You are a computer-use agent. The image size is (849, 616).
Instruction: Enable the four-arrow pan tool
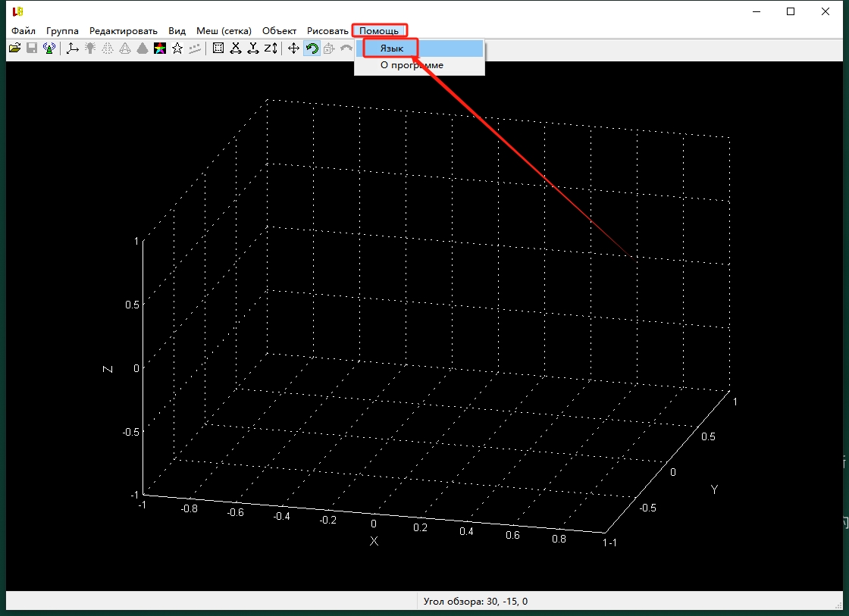[x=294, y=48]
